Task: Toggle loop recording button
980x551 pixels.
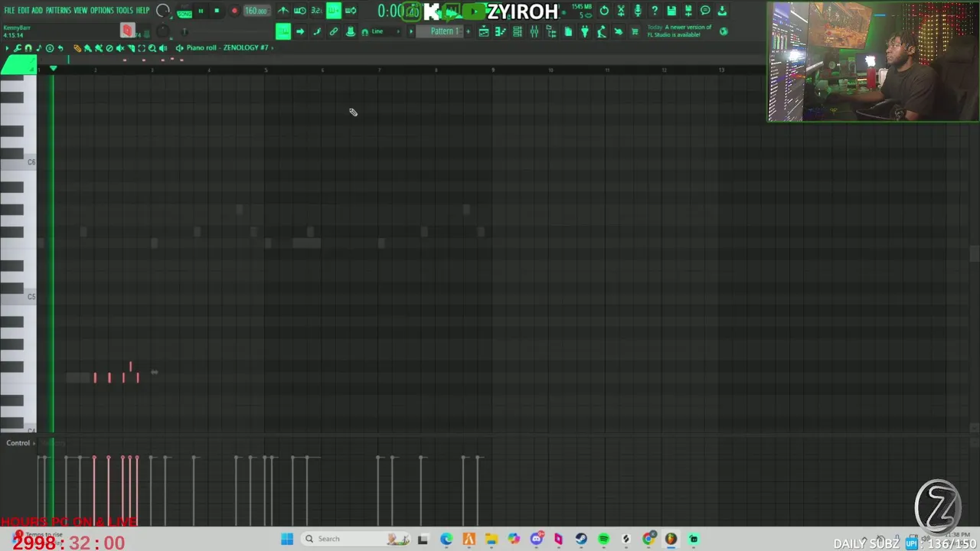Action: coord(351,11)
